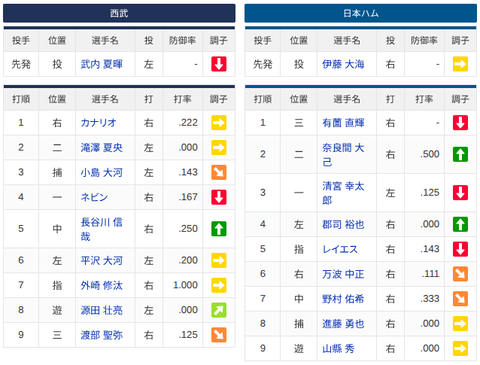Viewport: 480px width, 365px height.
Task: Select batting average .200 for 平沢 大河
Action: pos(188,260)
